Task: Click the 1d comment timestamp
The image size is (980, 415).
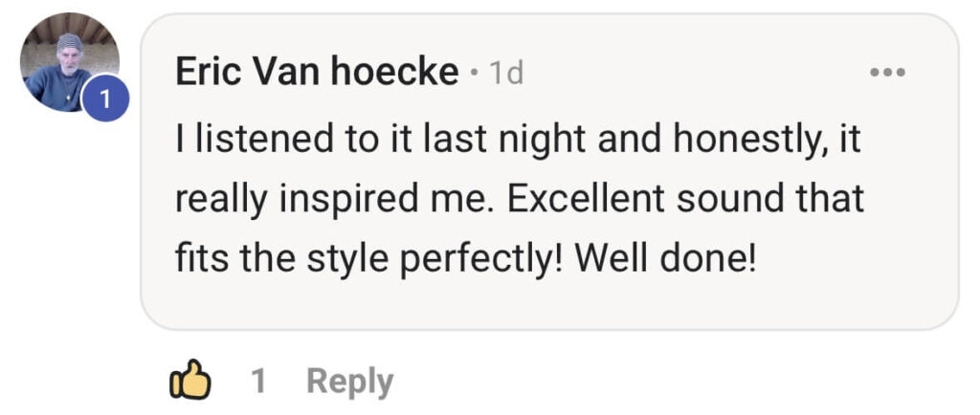Action: [x=506, y=74]
